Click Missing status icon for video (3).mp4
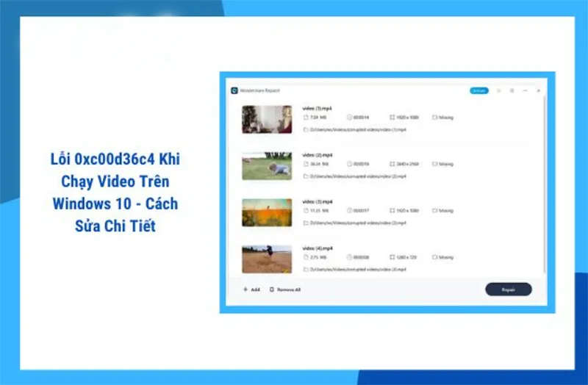The width and height of the screenshot is (588, 385). 435,211
